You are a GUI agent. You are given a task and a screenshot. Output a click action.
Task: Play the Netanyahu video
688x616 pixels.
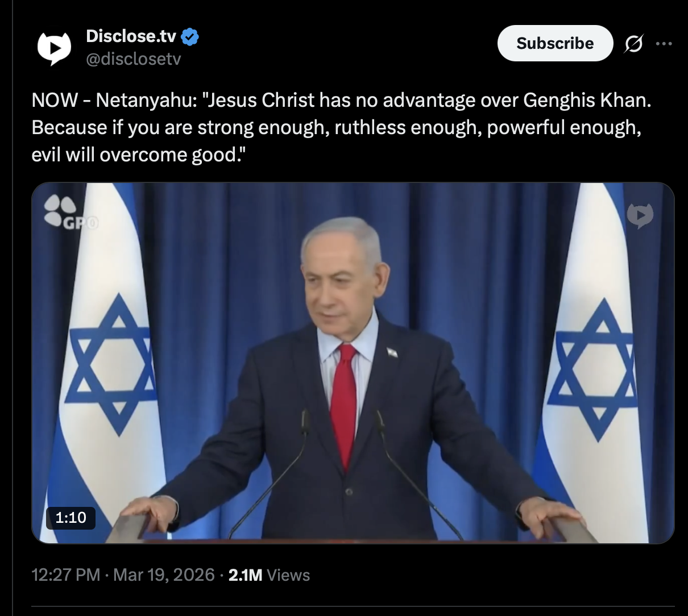pos(353,363)
